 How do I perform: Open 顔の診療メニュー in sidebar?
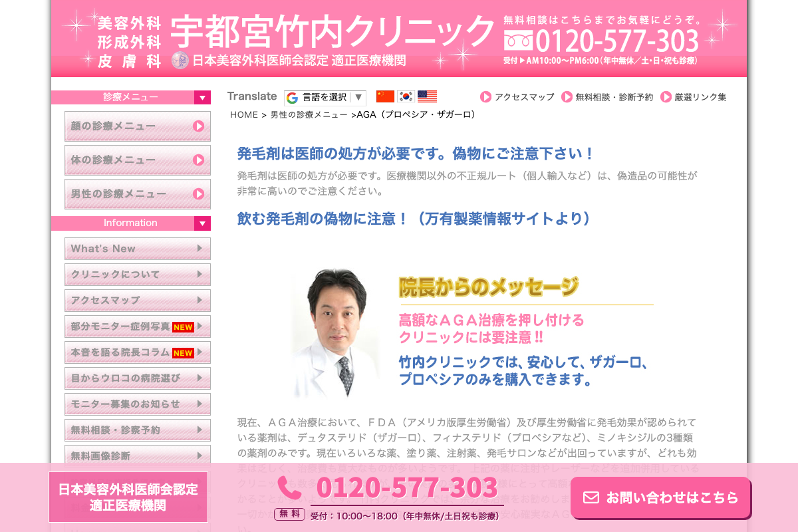(x=138, y=126)
